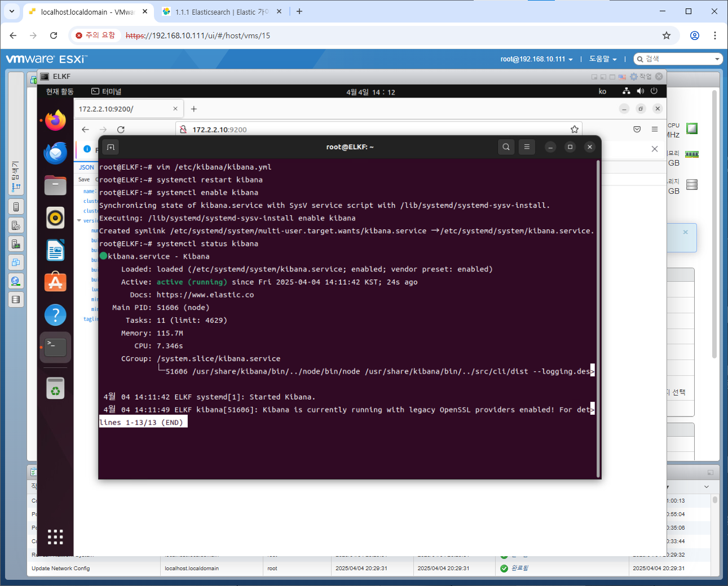Open a new Firefox tab in VM

point(193,109)
